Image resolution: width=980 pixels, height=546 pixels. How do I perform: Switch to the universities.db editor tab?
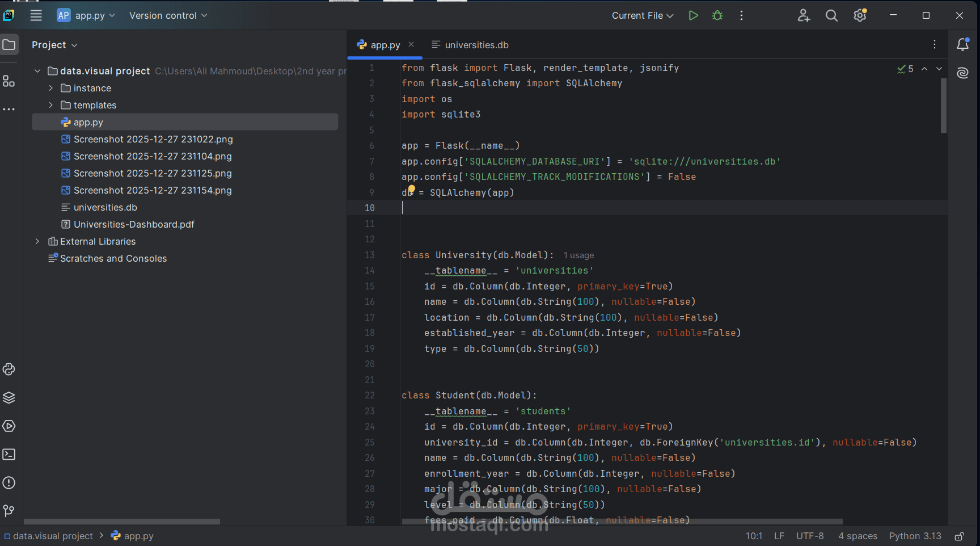coord(476,45)
